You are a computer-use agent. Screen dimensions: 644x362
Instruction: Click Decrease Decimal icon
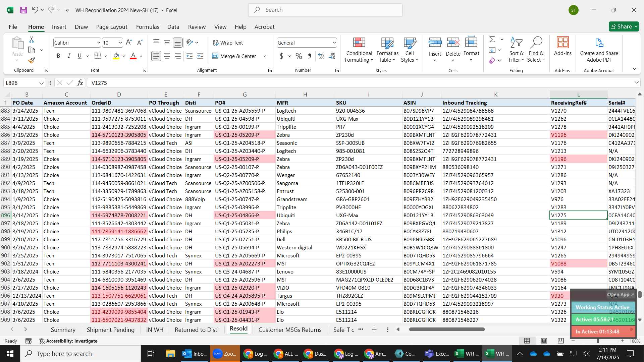click(x=332, y=56)
